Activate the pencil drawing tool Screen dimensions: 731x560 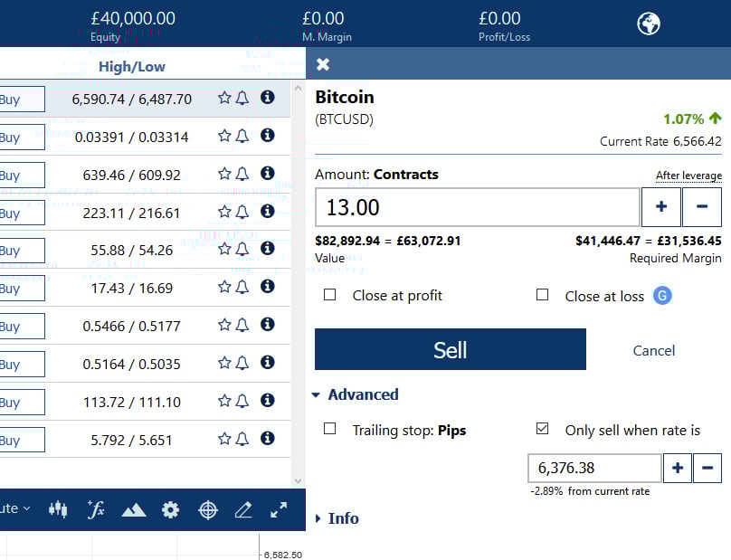(x=243, y=509)
